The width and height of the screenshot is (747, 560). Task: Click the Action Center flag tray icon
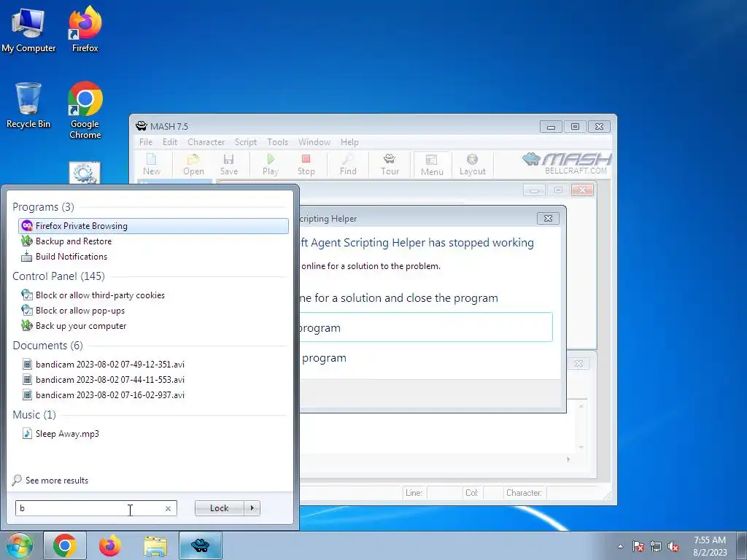(638, 546)
